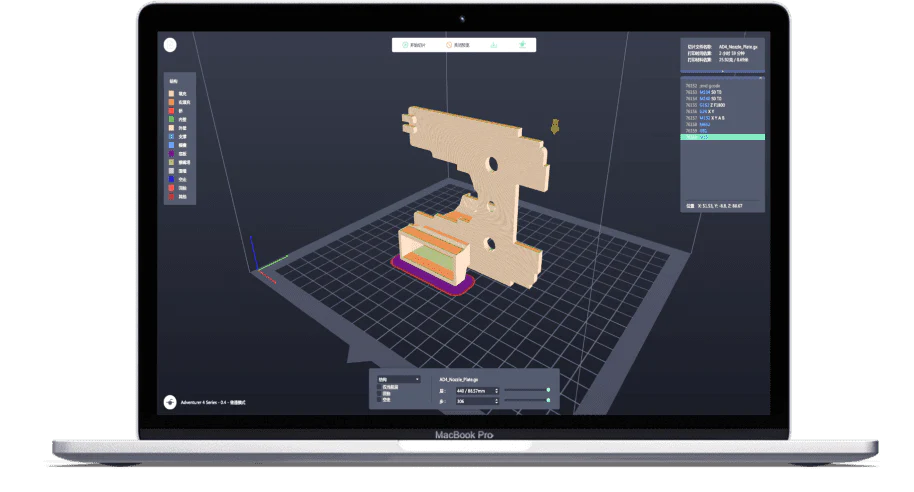
Task: Click the send-to-printer icon at right of top toolbar
Action: click(522, 44)
